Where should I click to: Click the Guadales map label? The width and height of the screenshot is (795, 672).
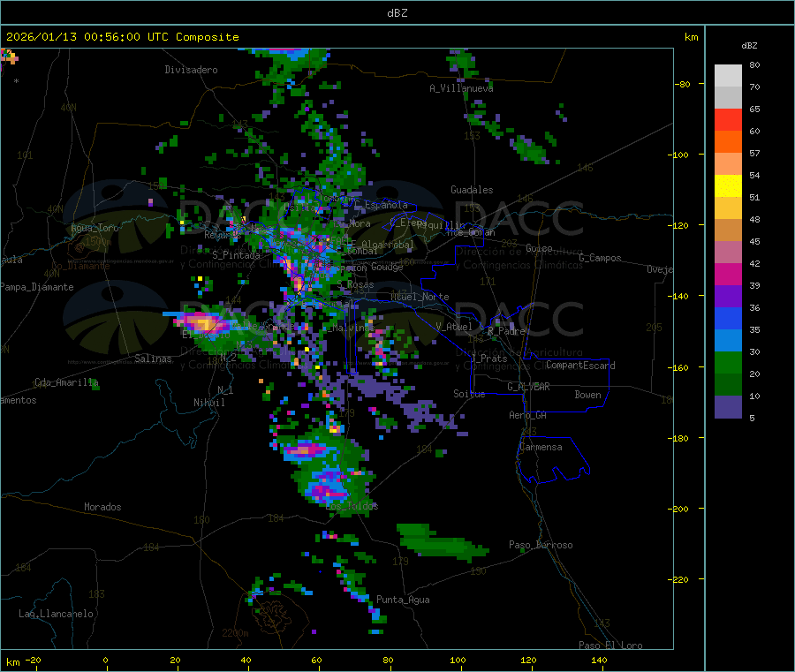(x=472, y=190)
